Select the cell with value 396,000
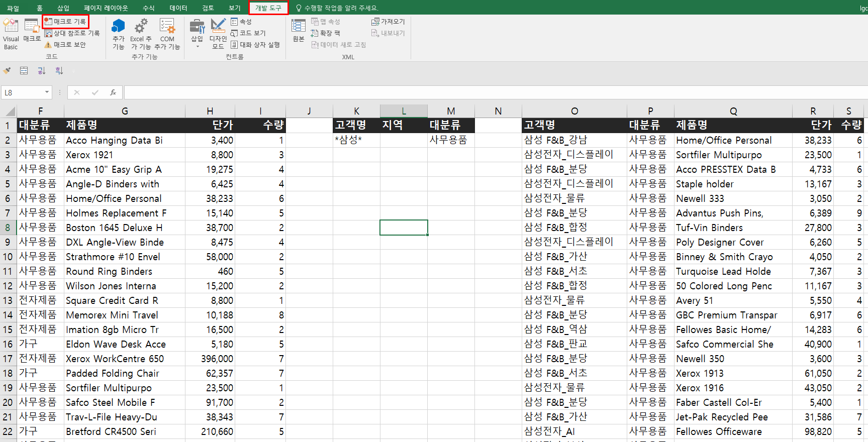Screen dimensions: 868x442 [x=210, y=359]
